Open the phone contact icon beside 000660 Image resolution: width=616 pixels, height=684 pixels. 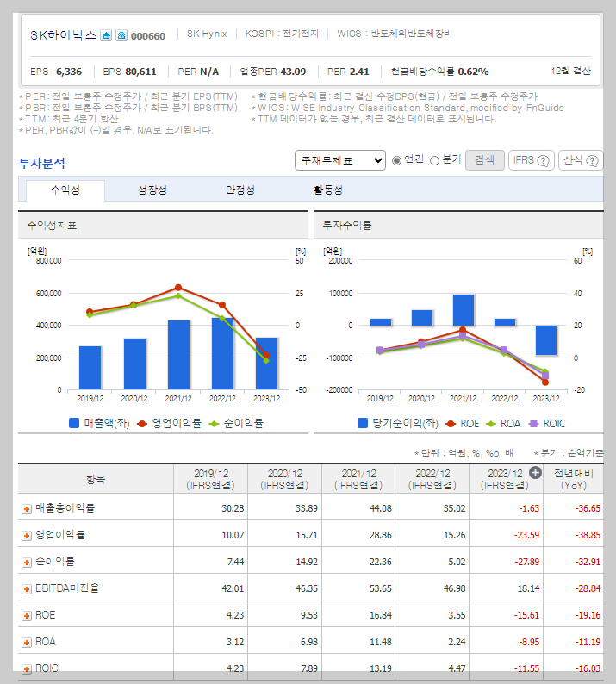[x=121, y=35]
